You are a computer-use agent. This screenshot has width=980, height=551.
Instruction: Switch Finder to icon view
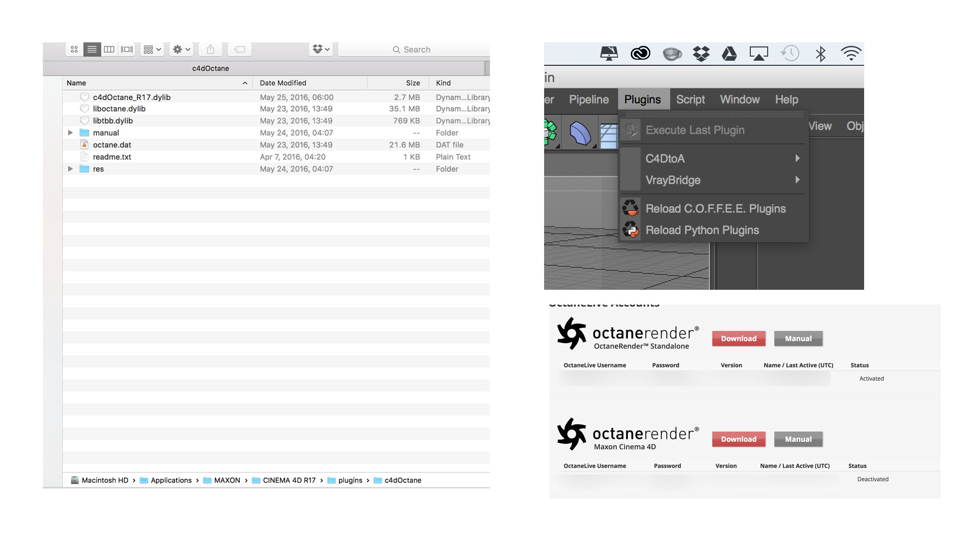74,49
